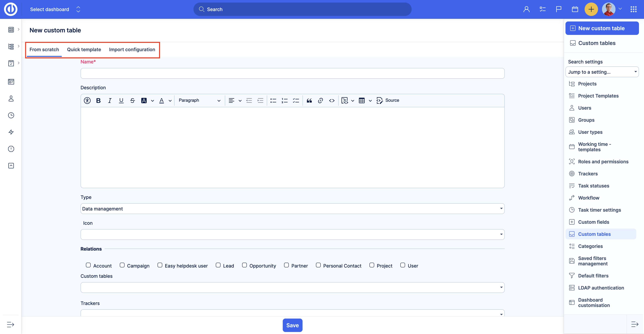644x334 pixels.
Task: Click the yellow plus button in header
Action: [591, 9]
